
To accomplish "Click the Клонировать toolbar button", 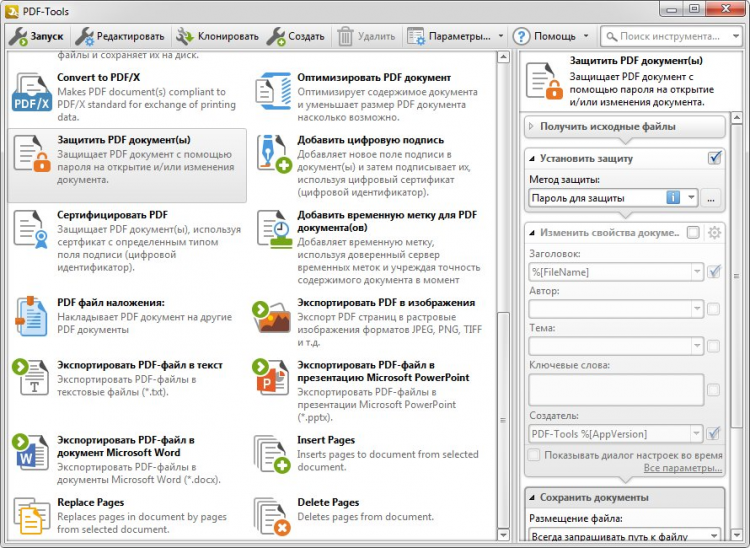I will 217,36.
